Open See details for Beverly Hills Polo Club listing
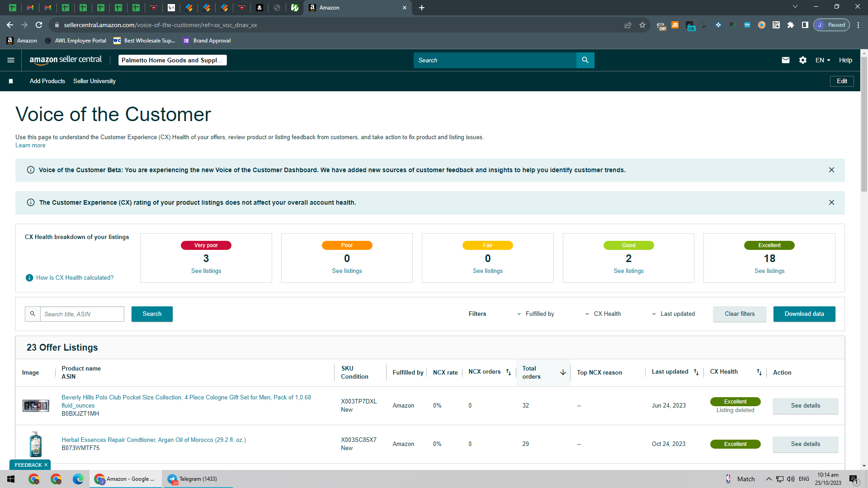This screenshot has width=868, height=488. pyautogui.click(x=806, y=406)
